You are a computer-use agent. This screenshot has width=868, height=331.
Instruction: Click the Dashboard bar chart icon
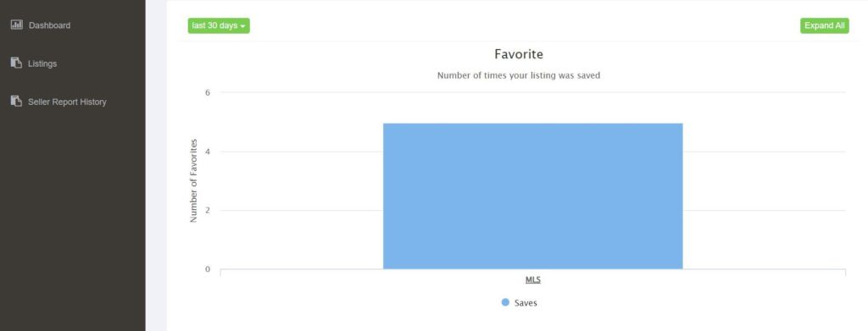click(x=17, y=25)
